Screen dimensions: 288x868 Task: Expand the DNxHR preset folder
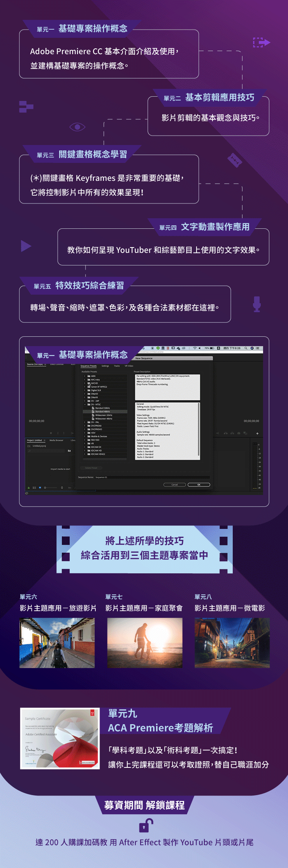pyautogui.click(x=84, y=397)
